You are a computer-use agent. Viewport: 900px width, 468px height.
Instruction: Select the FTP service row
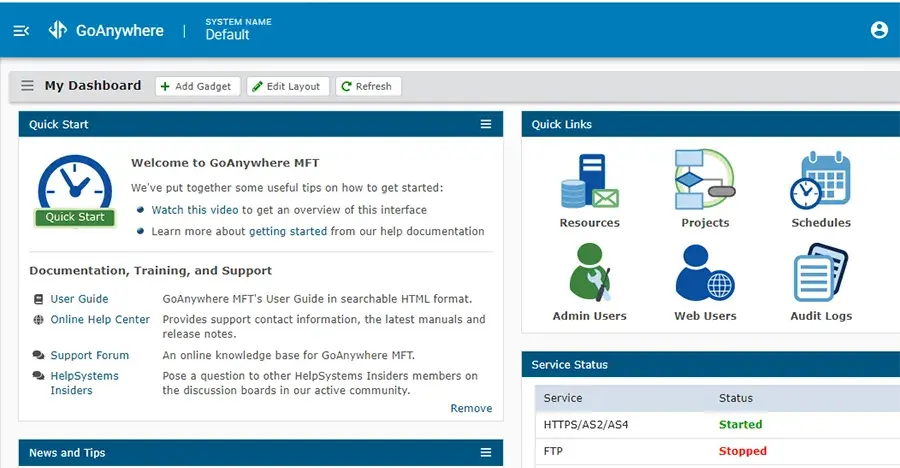click(717, 451)
